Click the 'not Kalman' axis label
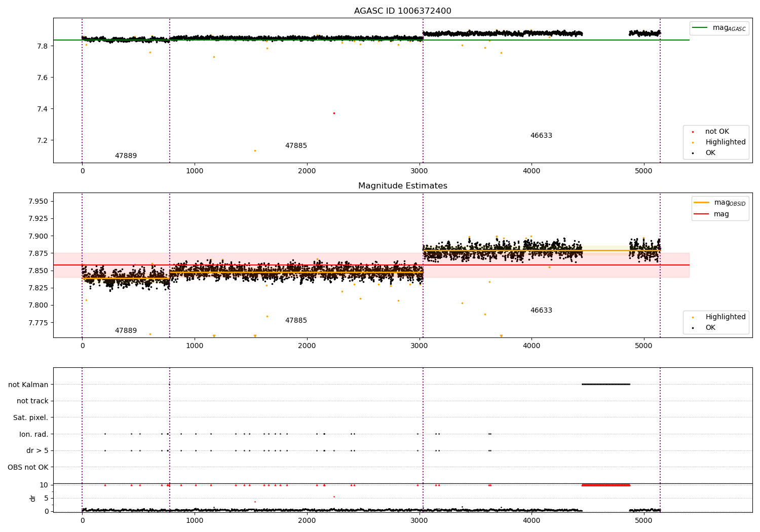760x532 pixels. (x=28, y=385)
